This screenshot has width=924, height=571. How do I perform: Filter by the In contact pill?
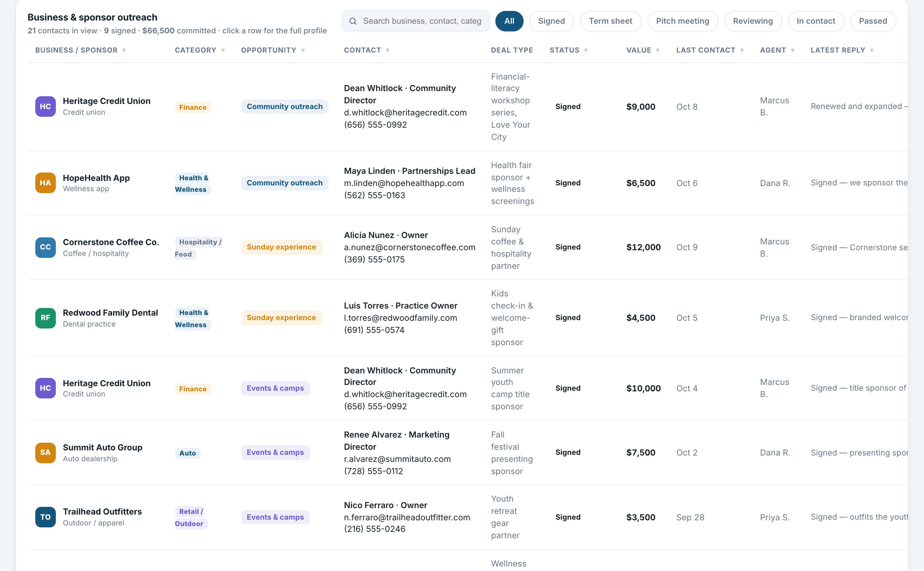(816, 21)
